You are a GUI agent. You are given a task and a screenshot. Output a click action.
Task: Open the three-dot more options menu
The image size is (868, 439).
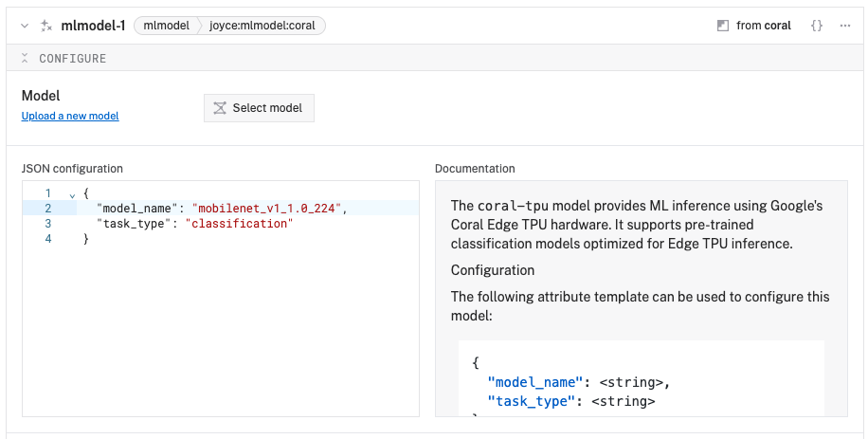click(x=844, y=26)
